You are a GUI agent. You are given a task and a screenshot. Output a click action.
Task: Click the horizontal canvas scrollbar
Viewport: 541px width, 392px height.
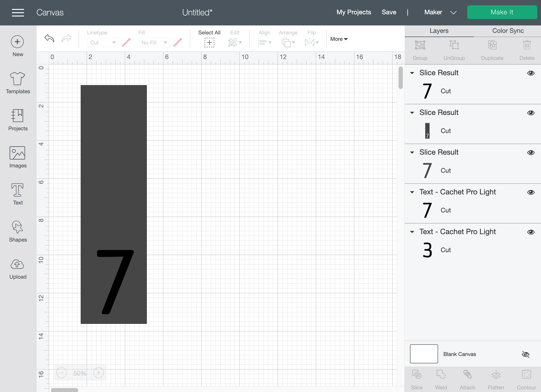pyautogui.click(x=64, y=390)
